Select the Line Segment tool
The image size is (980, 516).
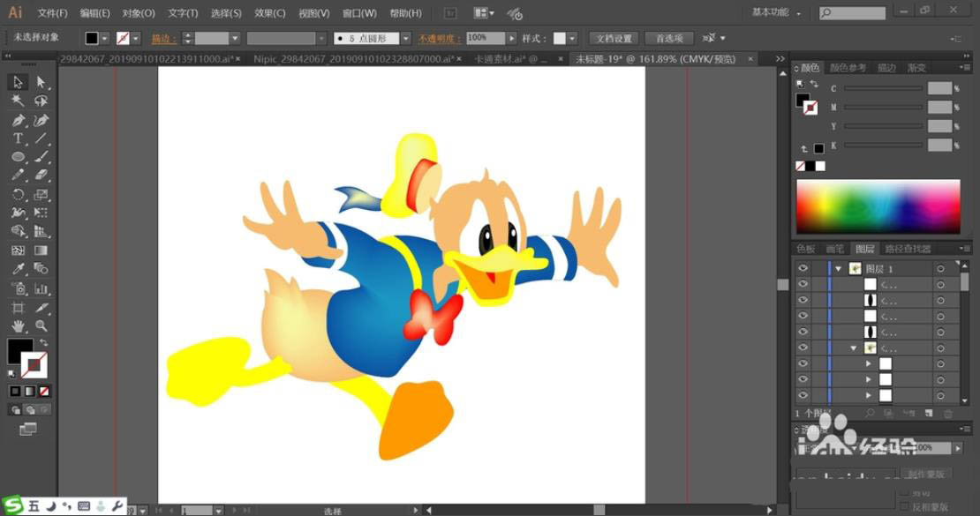pyautogui.click(x=41, y=138)
